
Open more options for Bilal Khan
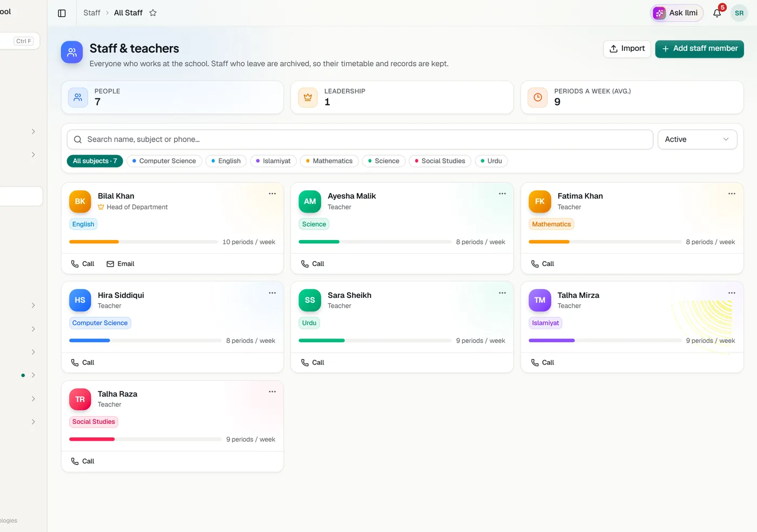[273, 194]
